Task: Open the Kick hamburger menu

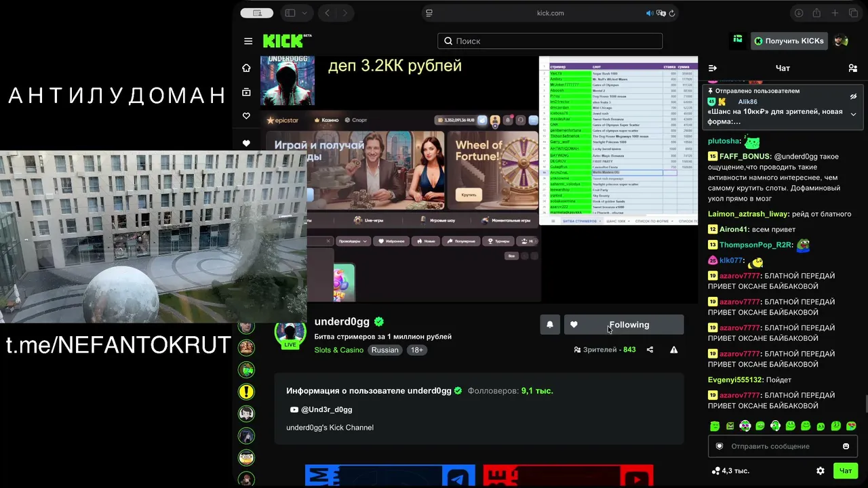Action: pos(248,41)
